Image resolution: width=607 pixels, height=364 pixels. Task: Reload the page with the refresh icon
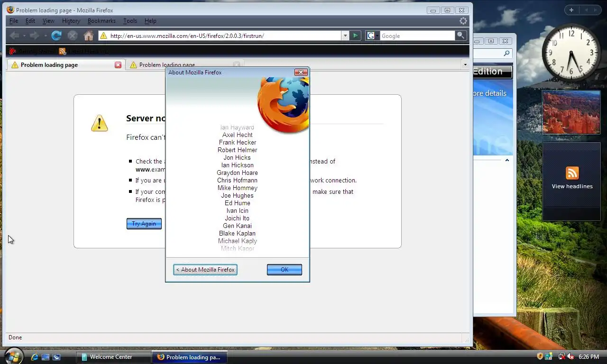tap(56, 36)
